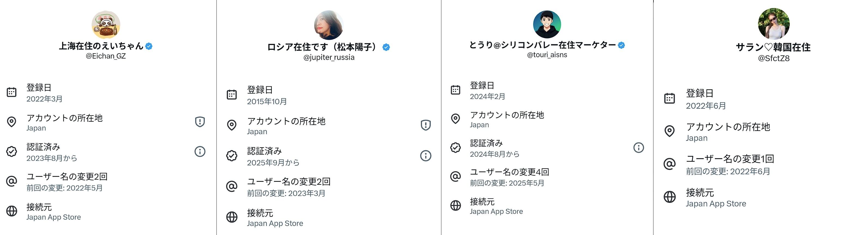The width and height of the screenshot is (868, 235).
Task: Open verification info icon for @jupiter_russia
Action: point(426,156)
